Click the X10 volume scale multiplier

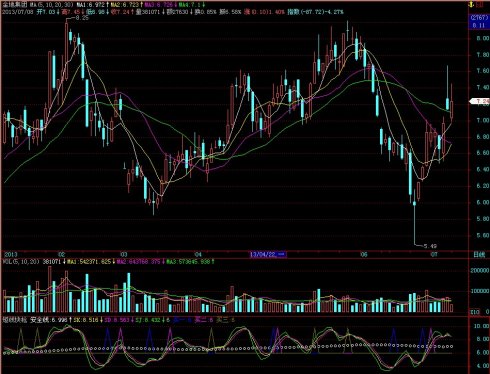click(474, 312)
